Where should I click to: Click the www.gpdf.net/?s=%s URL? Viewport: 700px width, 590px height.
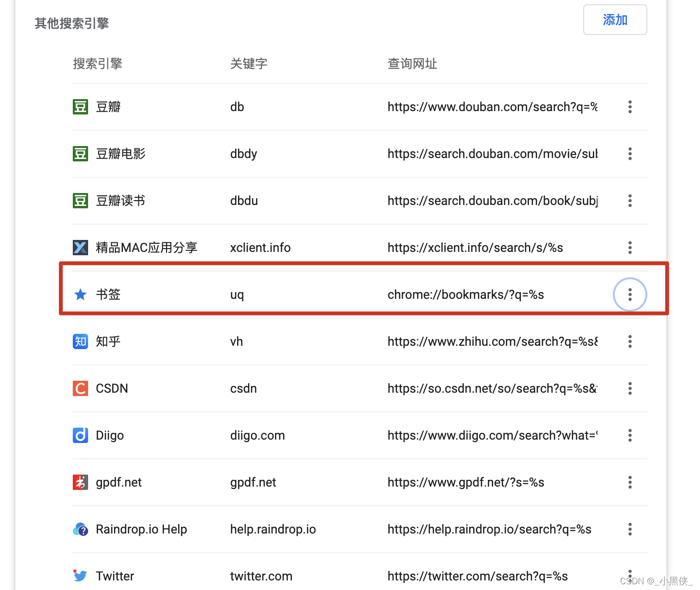coord(466,482)
